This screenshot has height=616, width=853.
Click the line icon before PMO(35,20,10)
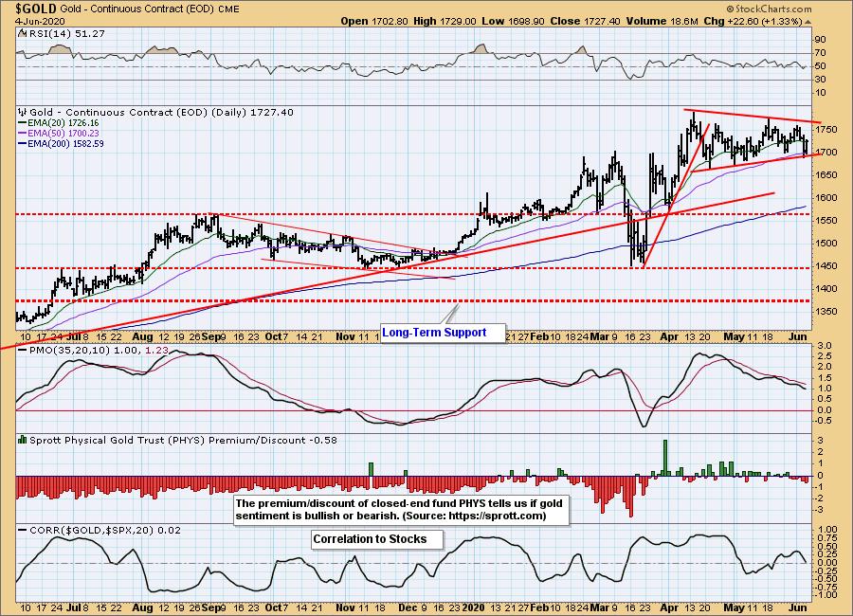click(x=23, y=350)
